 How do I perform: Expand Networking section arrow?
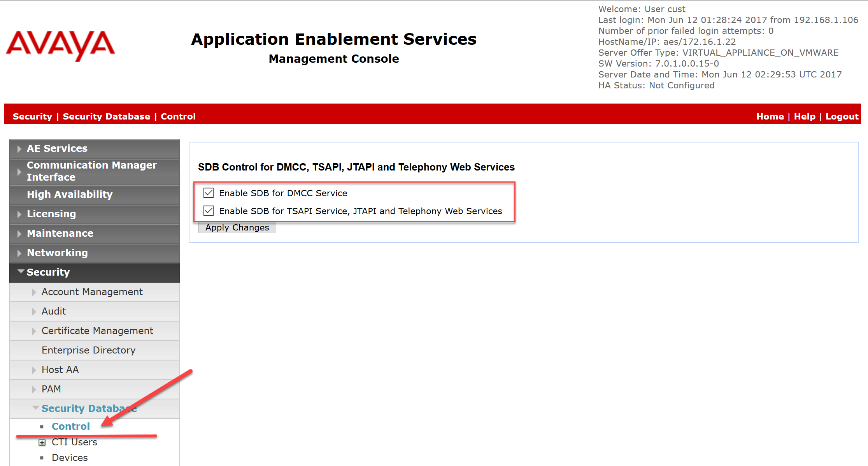pos(19,253)
